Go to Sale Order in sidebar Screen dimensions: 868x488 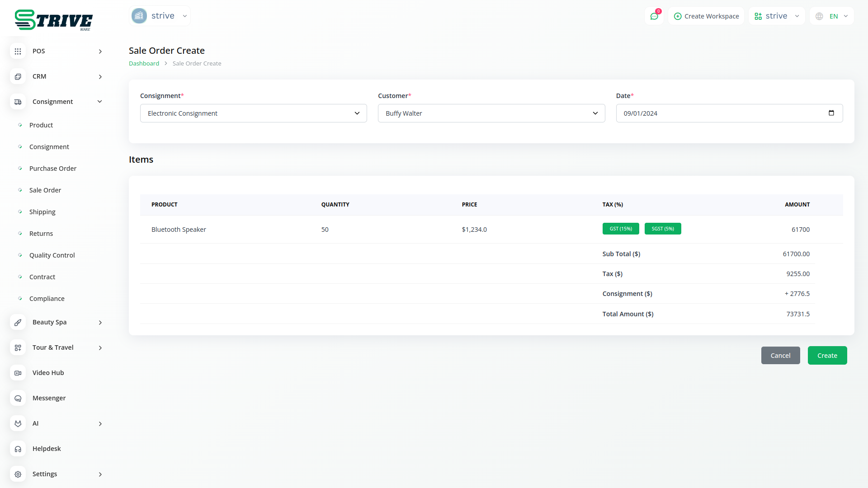pos(45,190)
